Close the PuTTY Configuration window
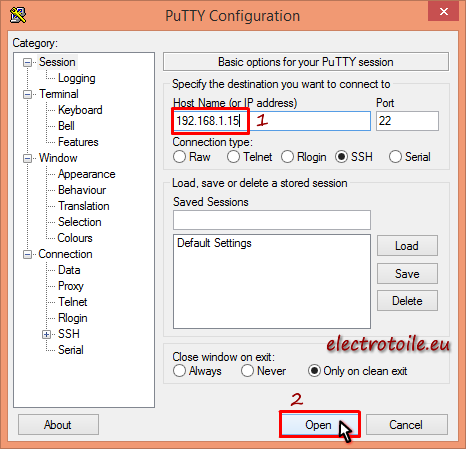 click(x=444, y=11)
